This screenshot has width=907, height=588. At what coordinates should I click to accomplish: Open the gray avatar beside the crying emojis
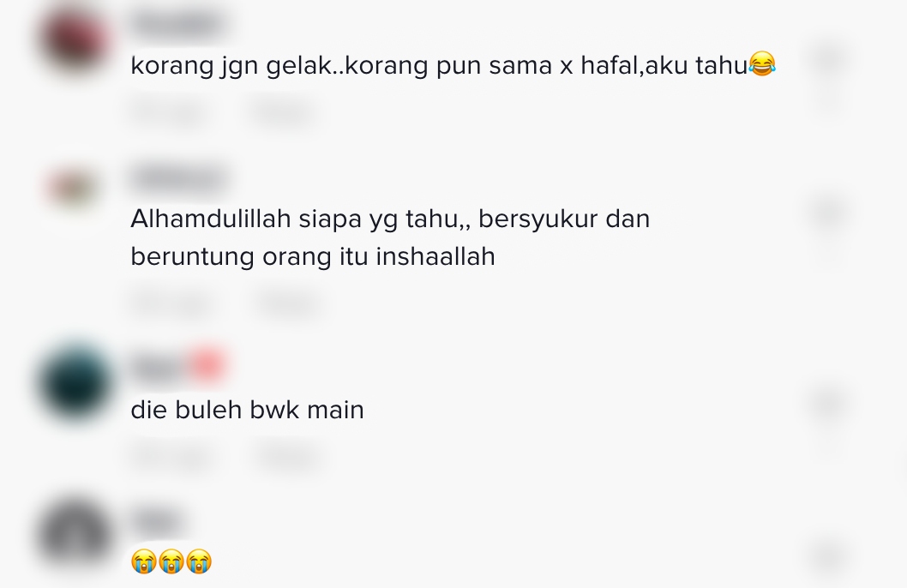coord(75,535)
